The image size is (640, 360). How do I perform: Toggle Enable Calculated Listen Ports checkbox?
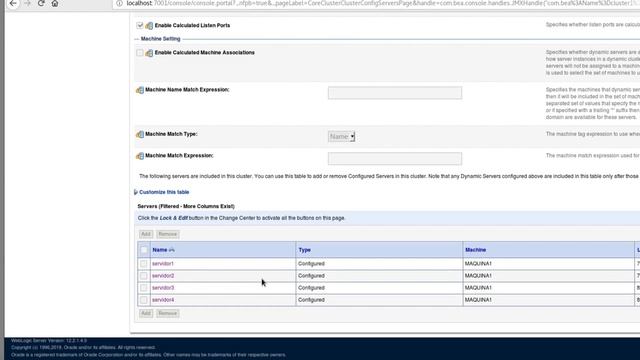point(140,25)
